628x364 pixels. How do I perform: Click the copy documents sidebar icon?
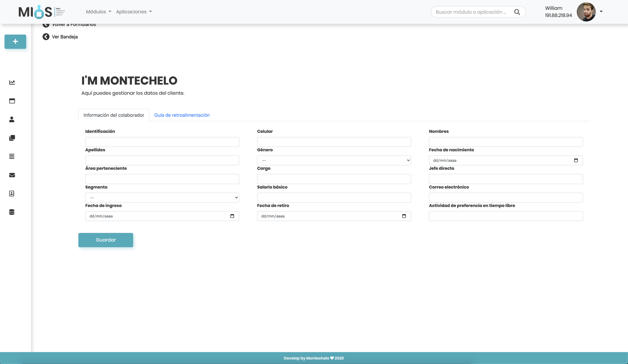(12, 138)
